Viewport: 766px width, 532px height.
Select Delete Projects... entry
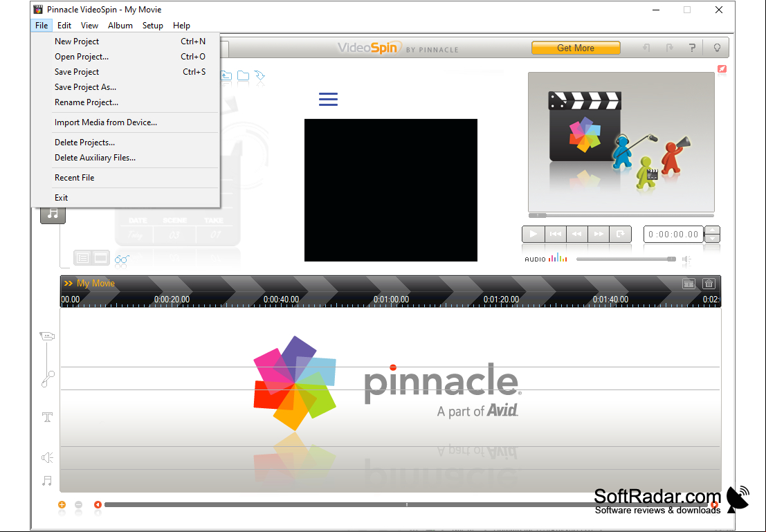click(125, 143)
